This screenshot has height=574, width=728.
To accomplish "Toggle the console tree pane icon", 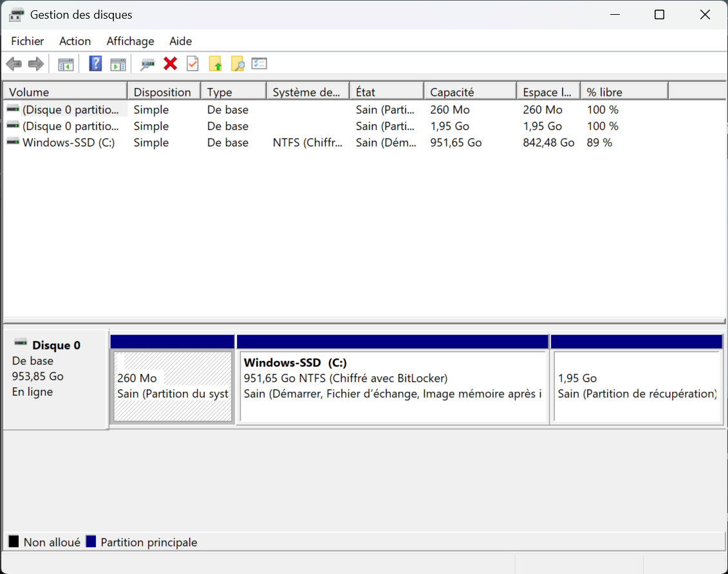I will point(66,64).
